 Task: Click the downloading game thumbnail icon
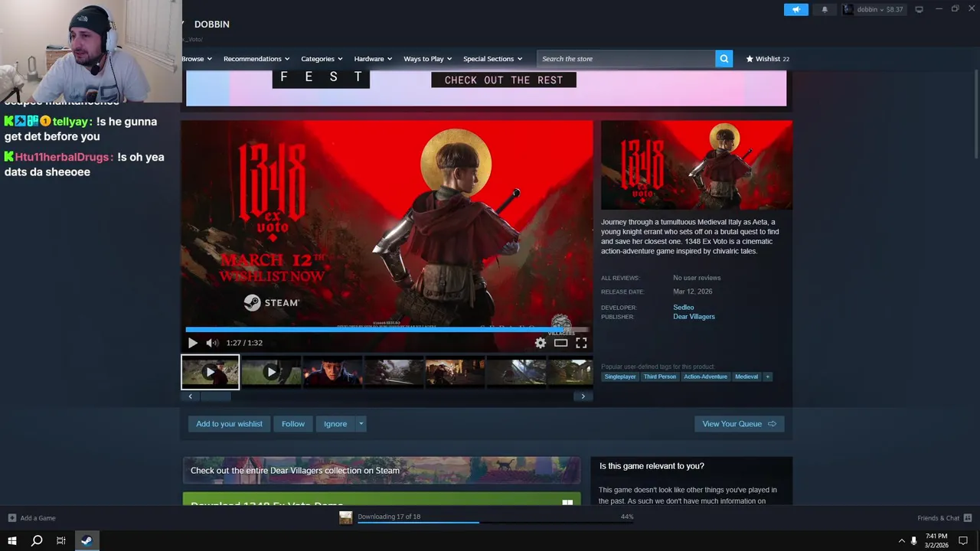[x=346, y=518]
